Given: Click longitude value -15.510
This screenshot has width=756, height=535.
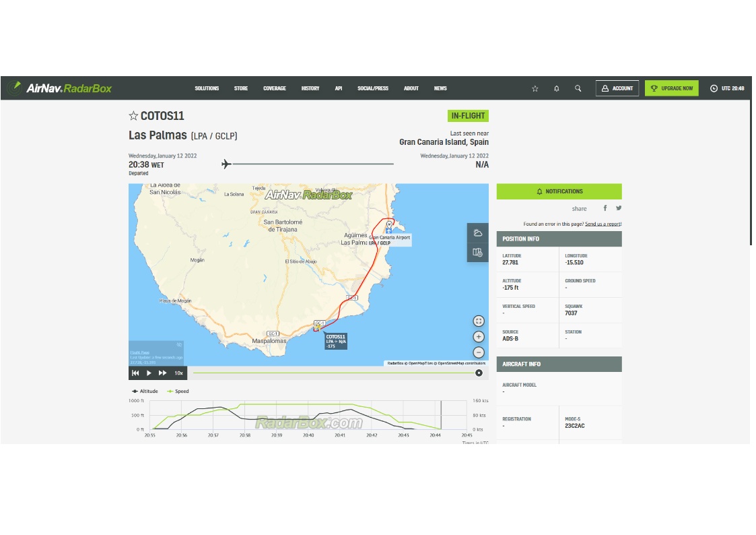Looking at the screenshot, I should [x=574, y=262].
